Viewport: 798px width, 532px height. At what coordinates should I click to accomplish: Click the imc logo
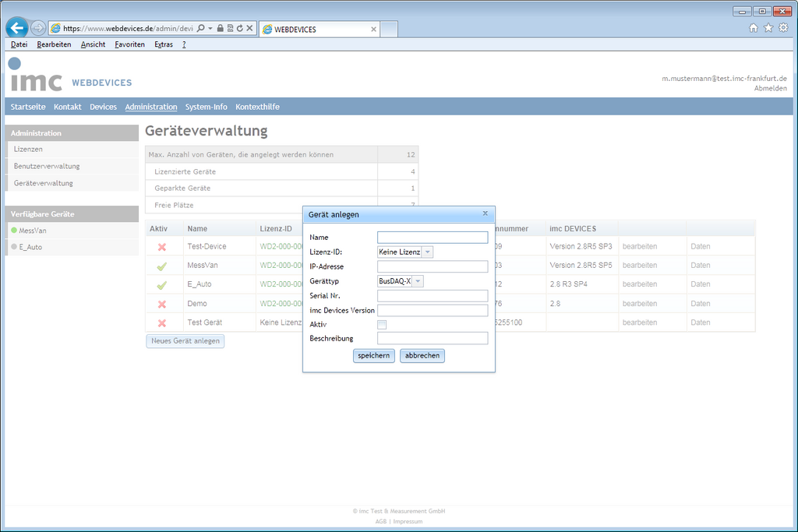[x=36, y=76]
